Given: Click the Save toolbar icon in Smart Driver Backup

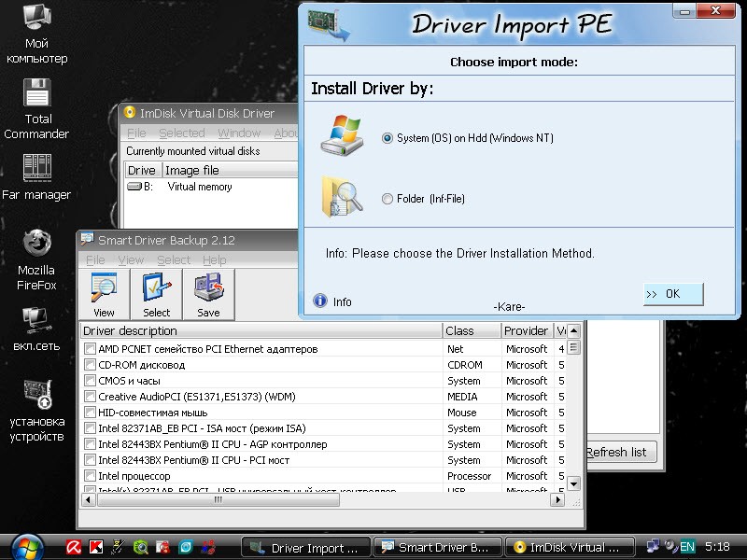Looking at the screenshot, I should pos(208,294).
